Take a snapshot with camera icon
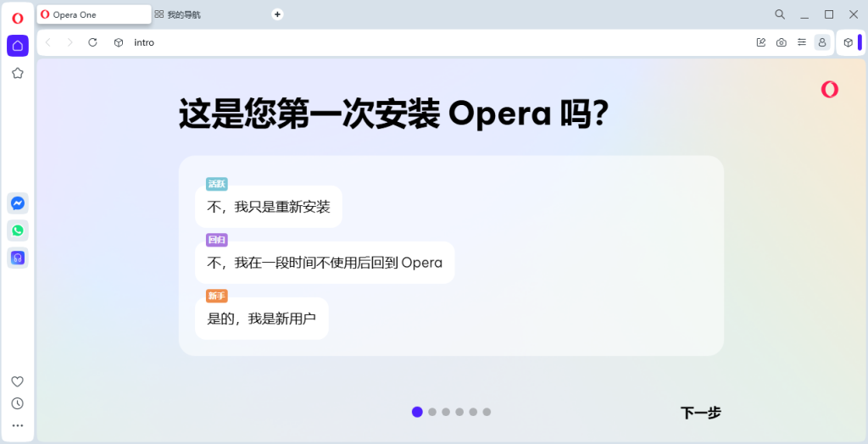Screen dimensions: 868x444 [x=781, y=42]
